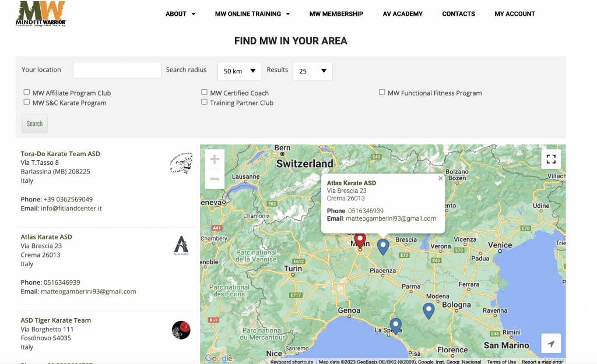Enable MW S&C Karate Program filter
The height and width of the screenshot is (364, 597).
click(x=27, y=102)
